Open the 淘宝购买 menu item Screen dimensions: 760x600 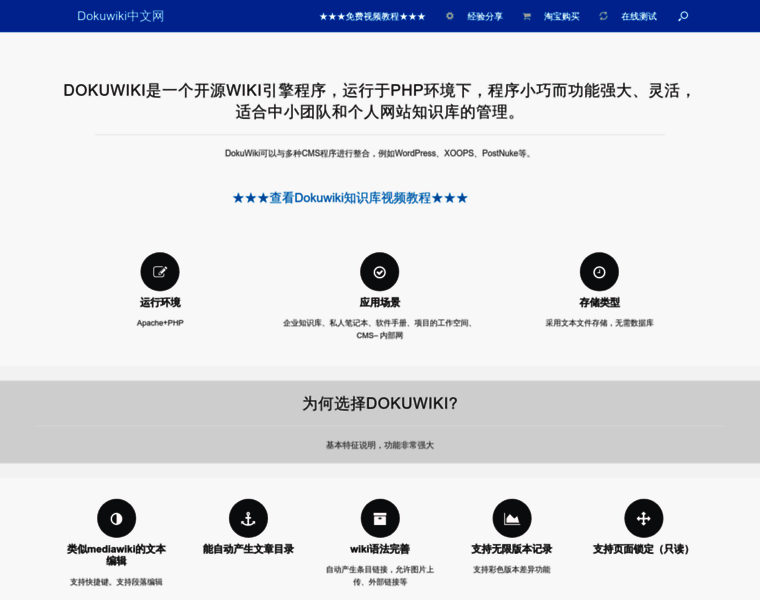[x=561, y=16]
